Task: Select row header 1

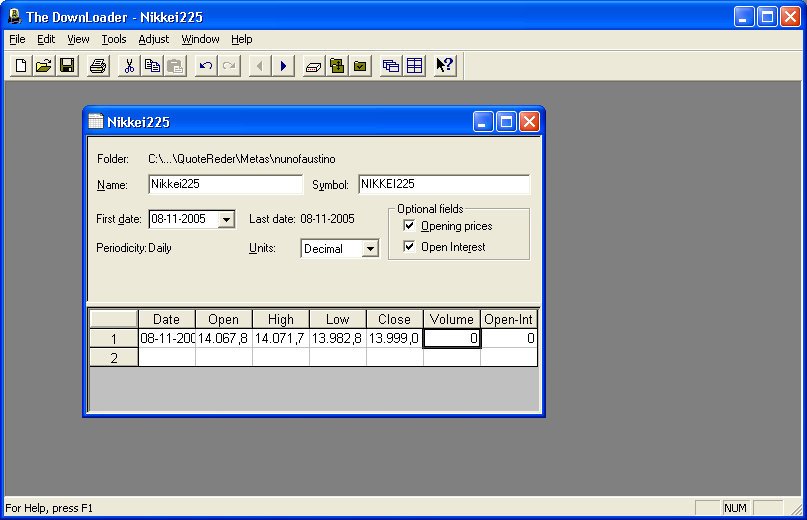Action: coord(114,339)
